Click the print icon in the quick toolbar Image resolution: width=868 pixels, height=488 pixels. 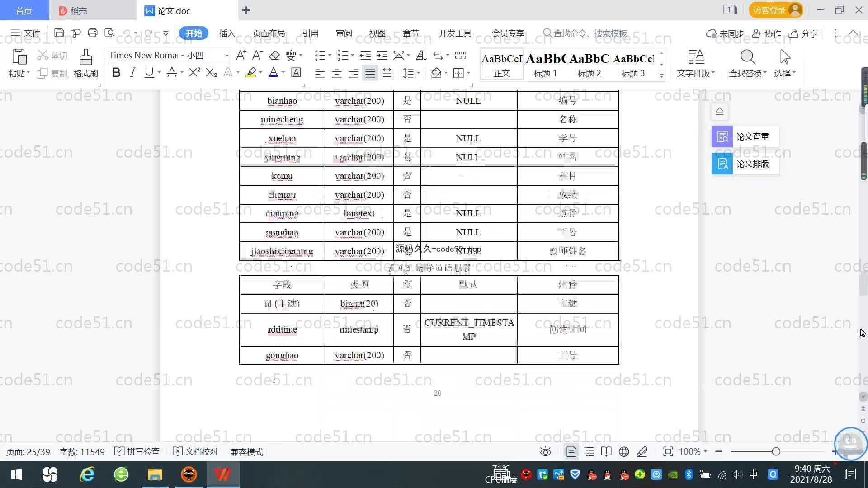(93, 33)
